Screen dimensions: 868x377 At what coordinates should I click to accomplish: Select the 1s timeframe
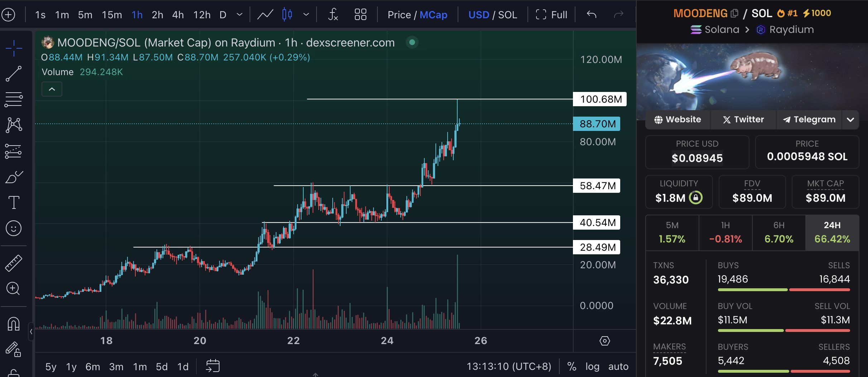tap(40, 15)
